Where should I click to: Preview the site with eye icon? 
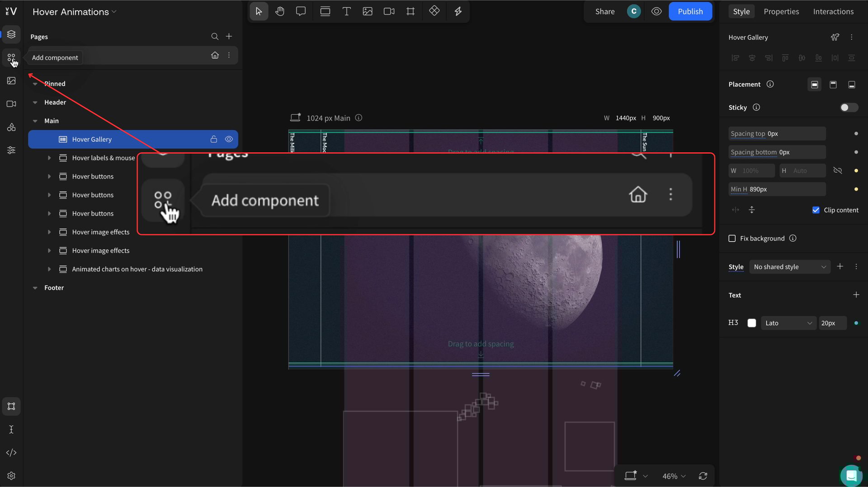coord(656,11)
